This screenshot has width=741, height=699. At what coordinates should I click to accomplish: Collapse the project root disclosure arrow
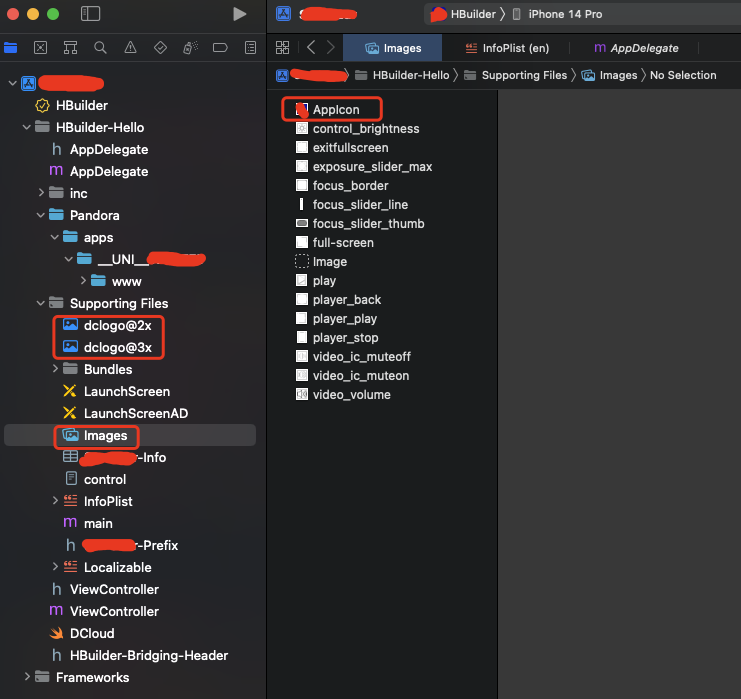[x=13, y=84]
